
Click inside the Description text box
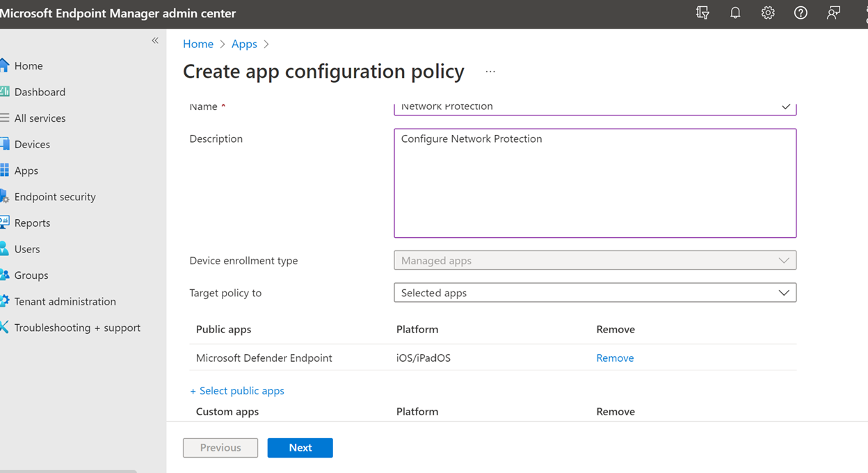click(595, 184)
